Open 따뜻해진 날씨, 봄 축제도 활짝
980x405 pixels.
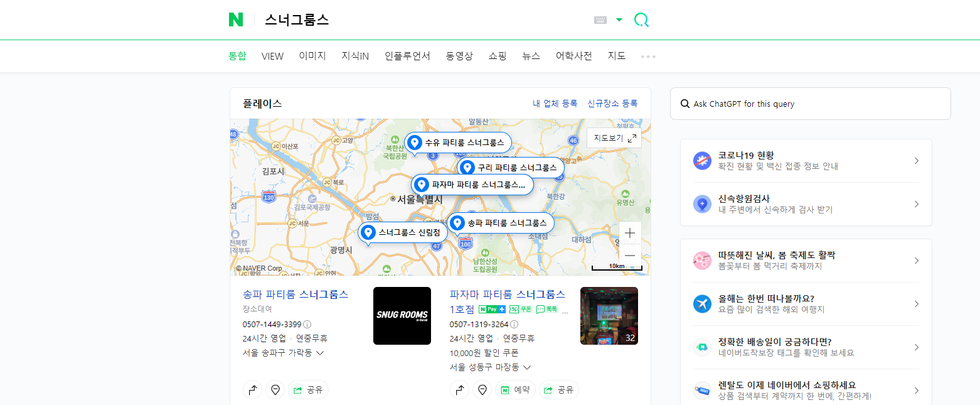[806, 261]
